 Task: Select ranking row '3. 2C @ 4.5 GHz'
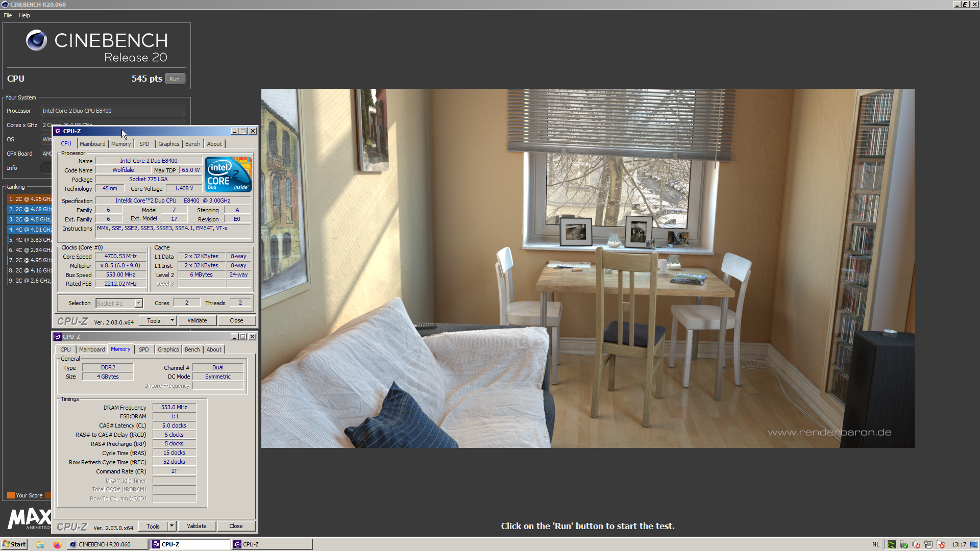click(x=29, y=219)
